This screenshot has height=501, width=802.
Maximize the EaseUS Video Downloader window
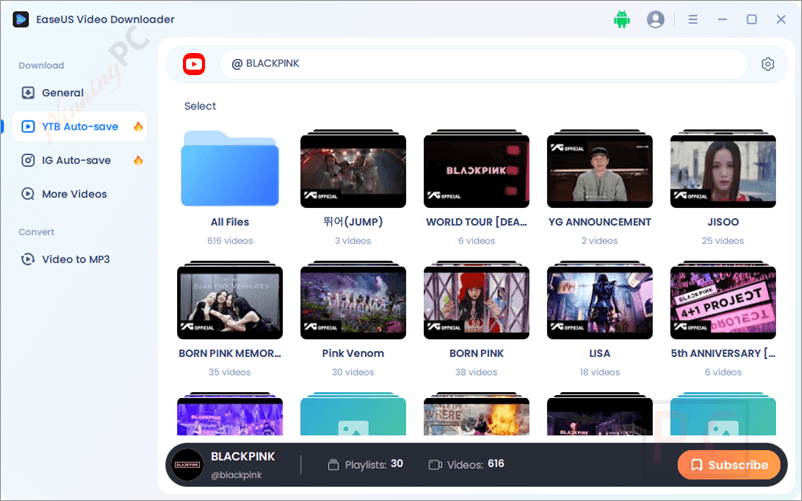[751, 19]
